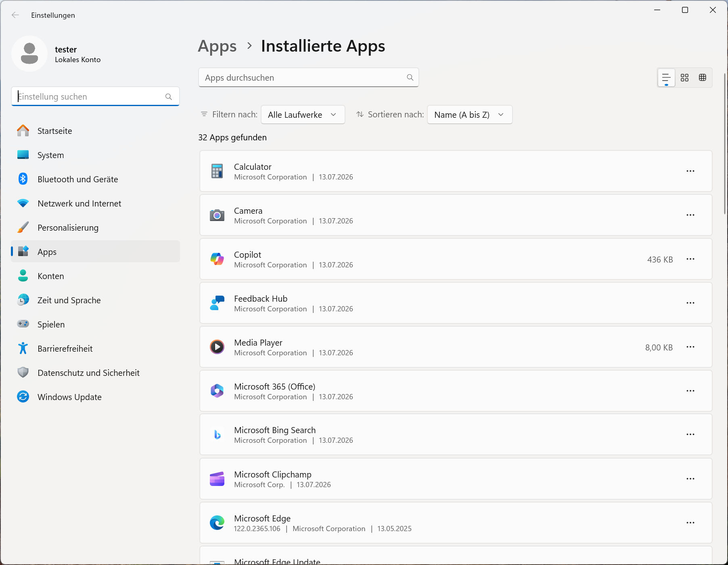This screenshot has height=565, width=728.
Task: Open more options for Feedback Hub
Action: pyautogui.click(x=690, y=303)
